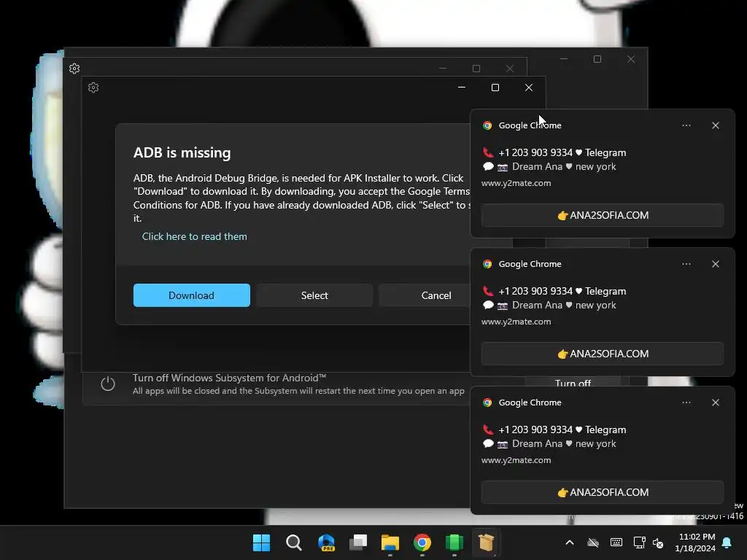
Task: Click the phone number text in top notification
Action: point(535,153)
